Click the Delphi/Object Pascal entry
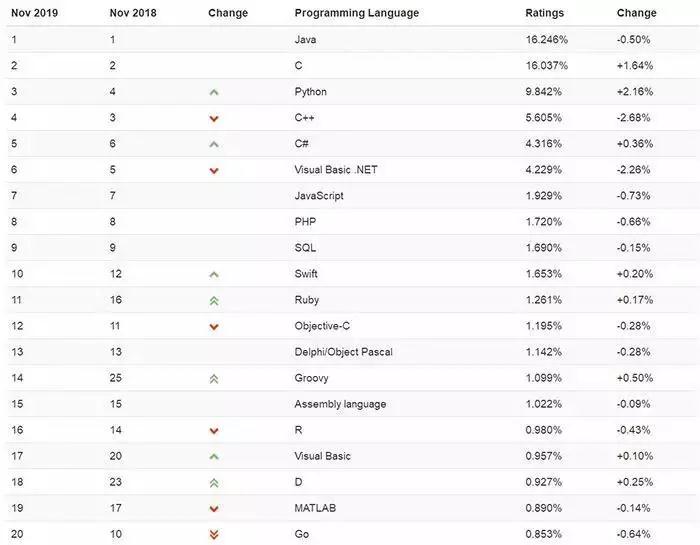Image resolution: width=700 pixels, height=545 pixels. coord(343,352)
